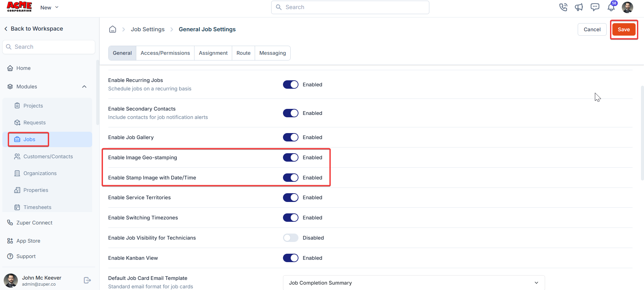Click the Projects clipboard icon
The image size is (644, 290).
(x=17, y=106)
